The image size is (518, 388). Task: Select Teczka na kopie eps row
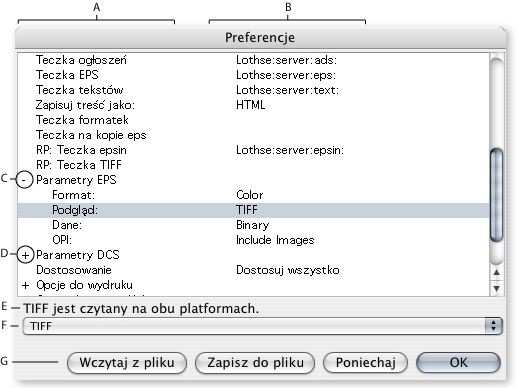point(253,135)
